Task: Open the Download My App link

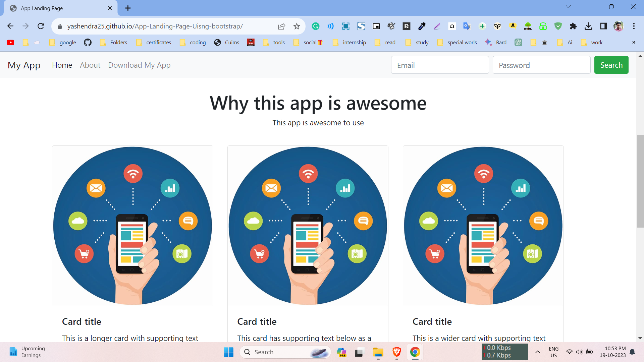Action: [x=139, y=65]
